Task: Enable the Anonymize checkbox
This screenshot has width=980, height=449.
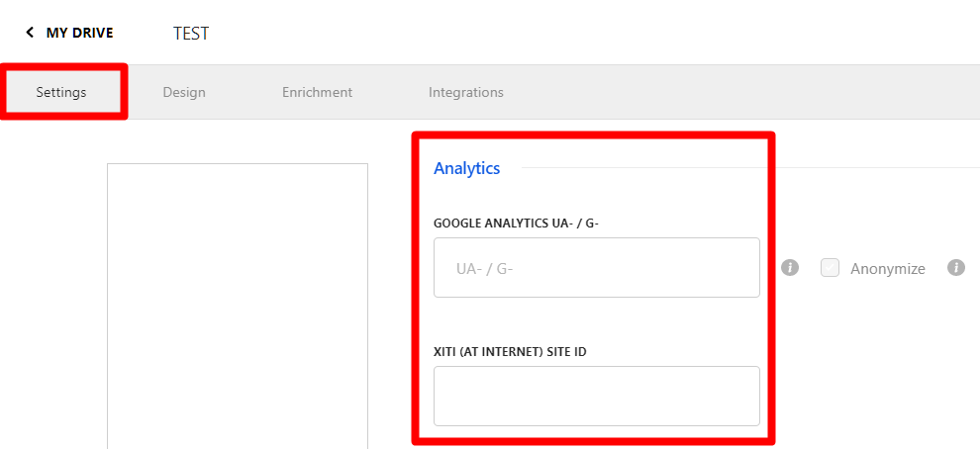Action: [x=831, y=267]
